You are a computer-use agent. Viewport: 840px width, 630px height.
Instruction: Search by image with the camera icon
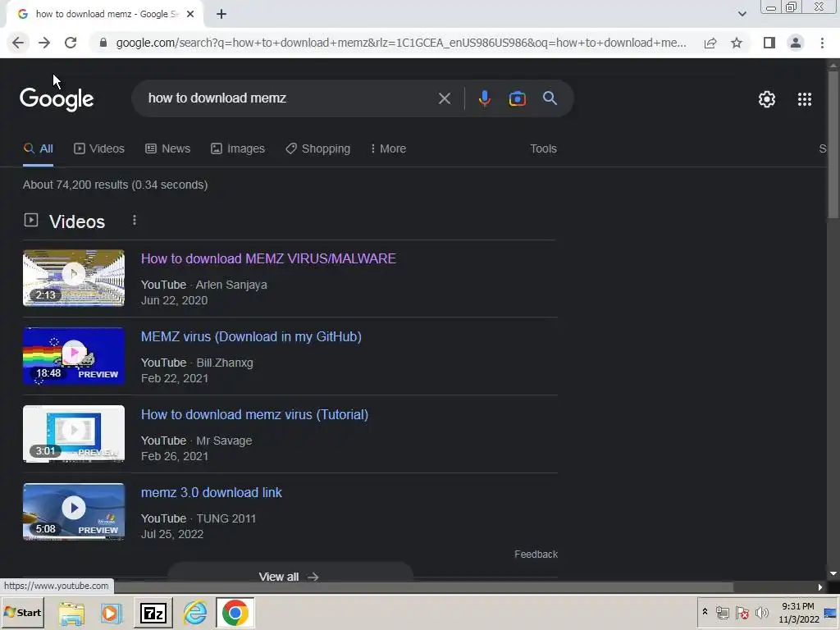[x=517, y=98]
